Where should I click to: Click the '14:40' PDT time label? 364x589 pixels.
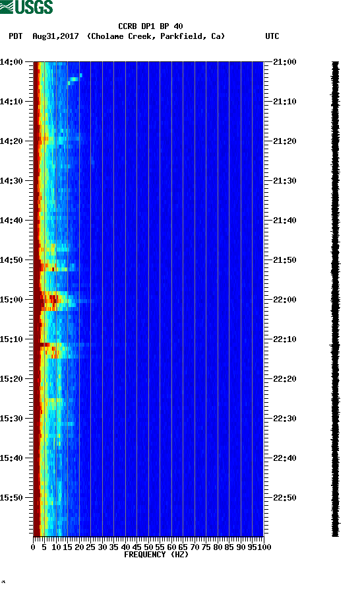coord(11,221)
